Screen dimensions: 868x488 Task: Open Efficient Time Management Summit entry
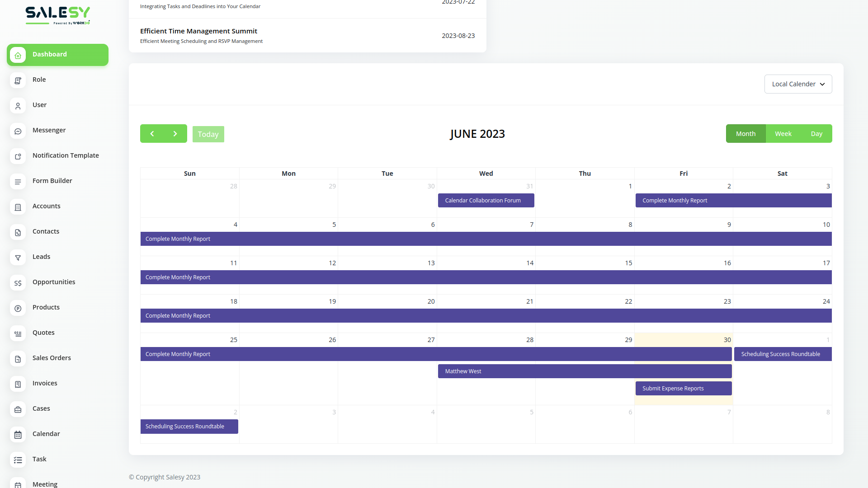click(198, 31)
